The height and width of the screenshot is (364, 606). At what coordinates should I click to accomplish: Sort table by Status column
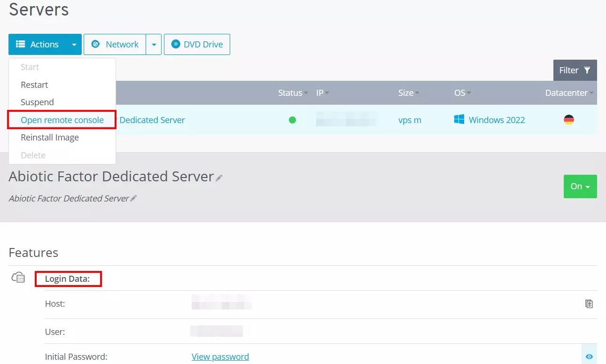(293, 93)
